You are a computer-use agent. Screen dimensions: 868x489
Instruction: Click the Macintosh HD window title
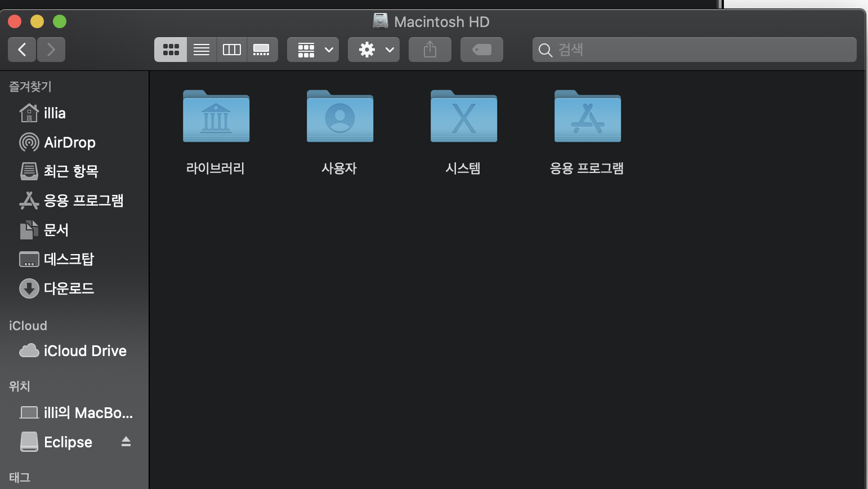[442, 22]
